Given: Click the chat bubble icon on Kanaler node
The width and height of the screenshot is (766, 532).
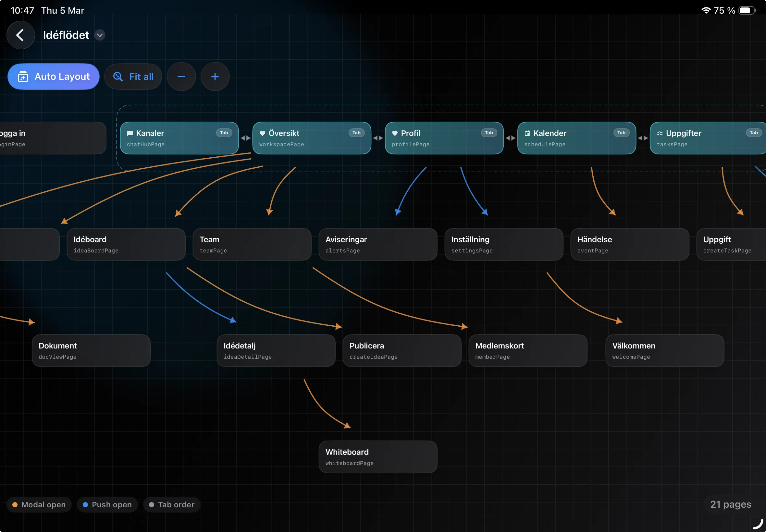Looking at the screenshot, I should [130, 133].
